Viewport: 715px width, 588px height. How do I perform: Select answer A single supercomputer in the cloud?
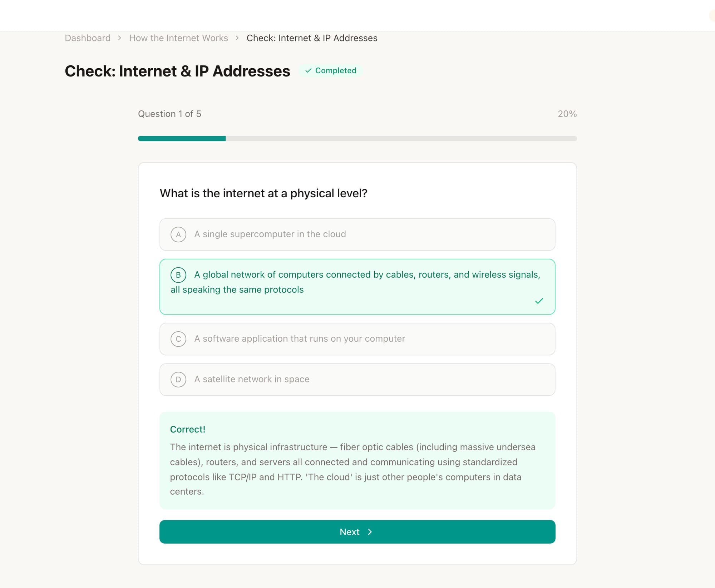pos(357,234)
